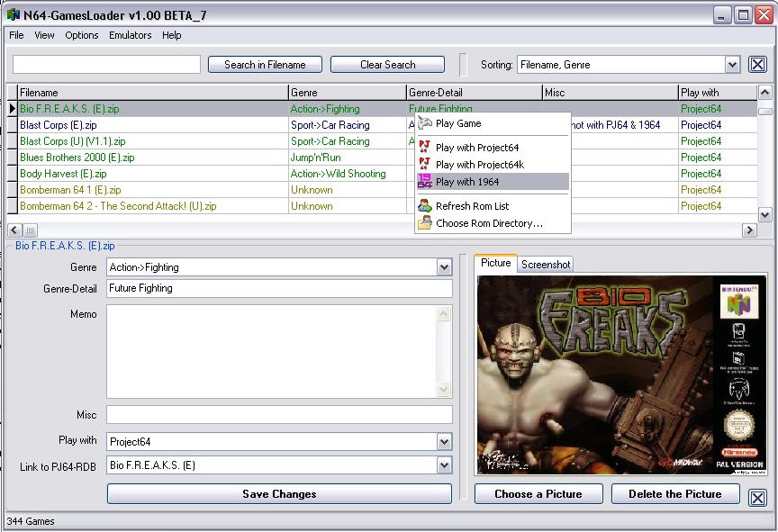Click the Refresh Rom List icon
Image resolution: width=778 pixels, height=532 pixels.
click(x=425, y=206)
